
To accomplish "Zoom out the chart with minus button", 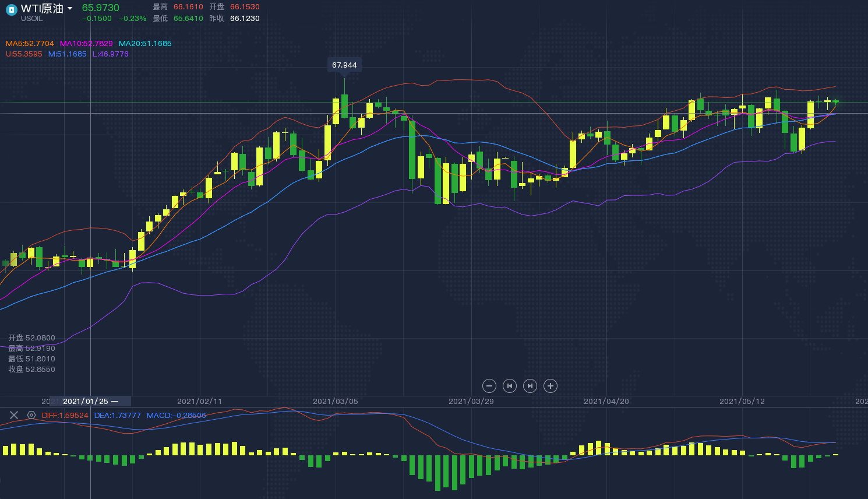I will pos(489,386).
